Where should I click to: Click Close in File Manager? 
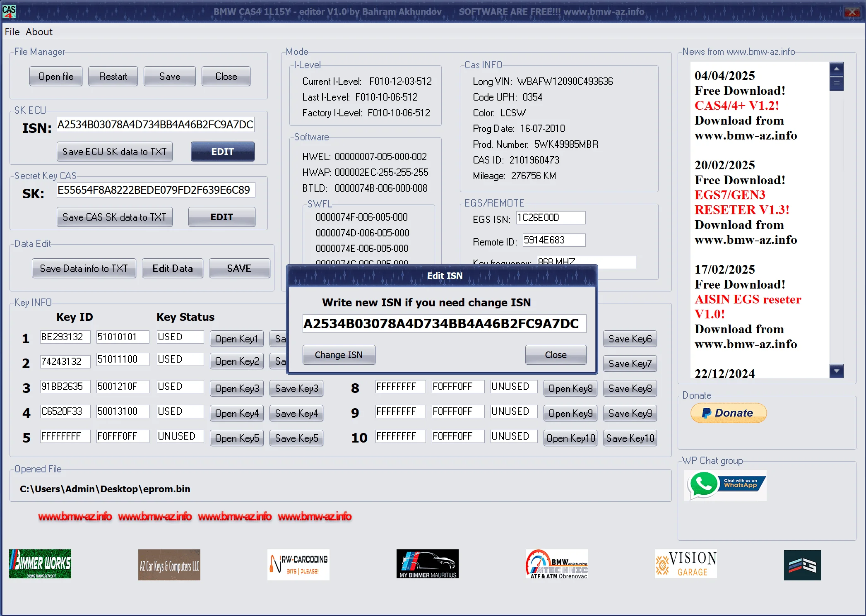click(226, 76)
